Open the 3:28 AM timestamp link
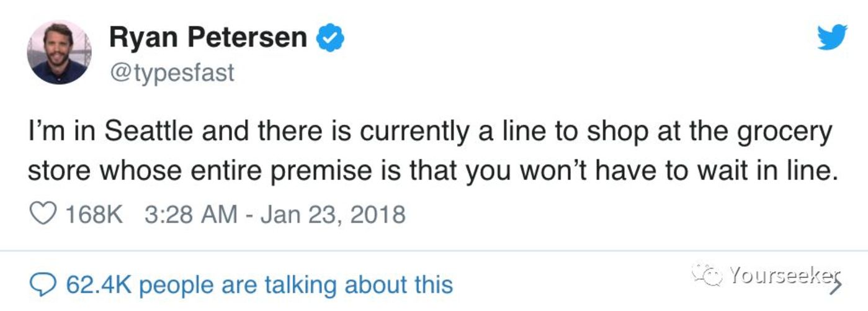Image resolution: width=868 pixels, height=311 pixels. (x=191, y=215)
